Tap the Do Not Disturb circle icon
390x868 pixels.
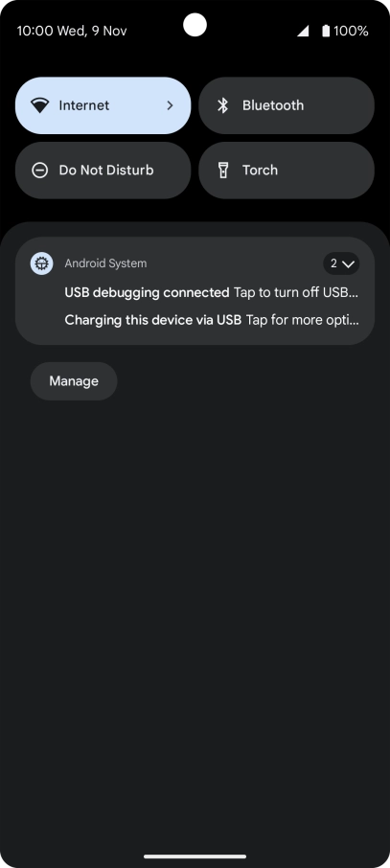pos(40,170)
